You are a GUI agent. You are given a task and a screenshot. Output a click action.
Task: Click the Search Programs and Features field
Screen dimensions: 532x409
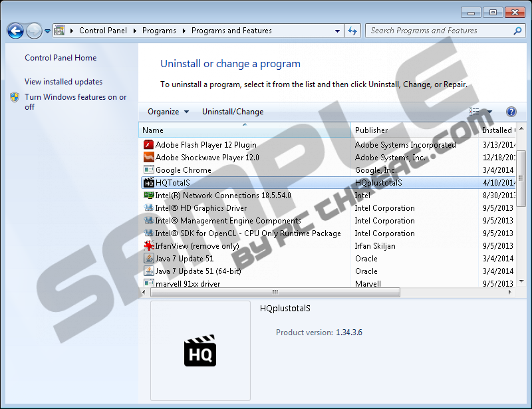click(x=439, y=31)
